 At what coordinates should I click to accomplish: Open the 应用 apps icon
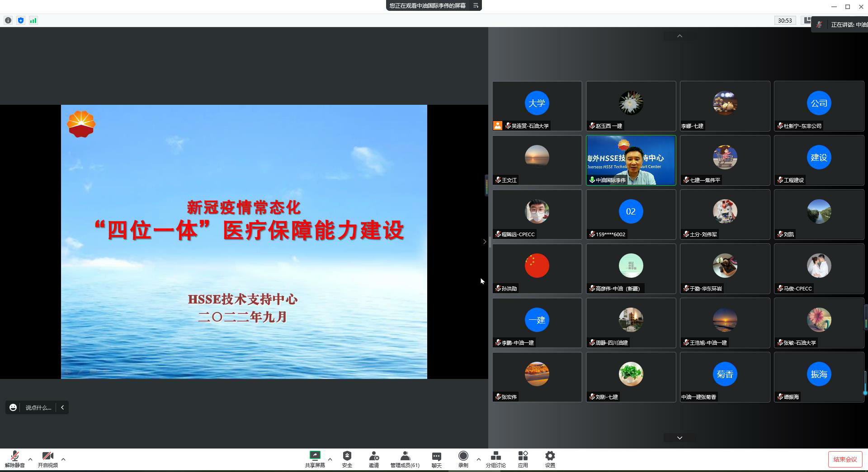[x=523, y=459]
